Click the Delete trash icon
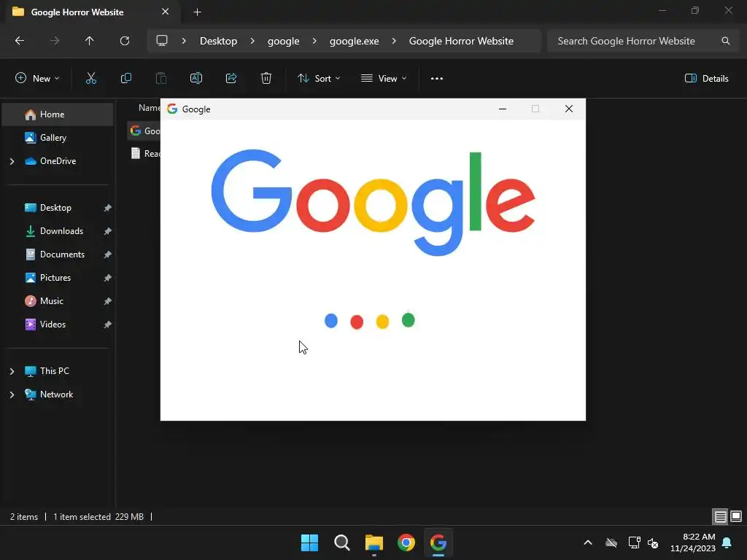Viewport: 747px width, 560px height. pos(266,79)
